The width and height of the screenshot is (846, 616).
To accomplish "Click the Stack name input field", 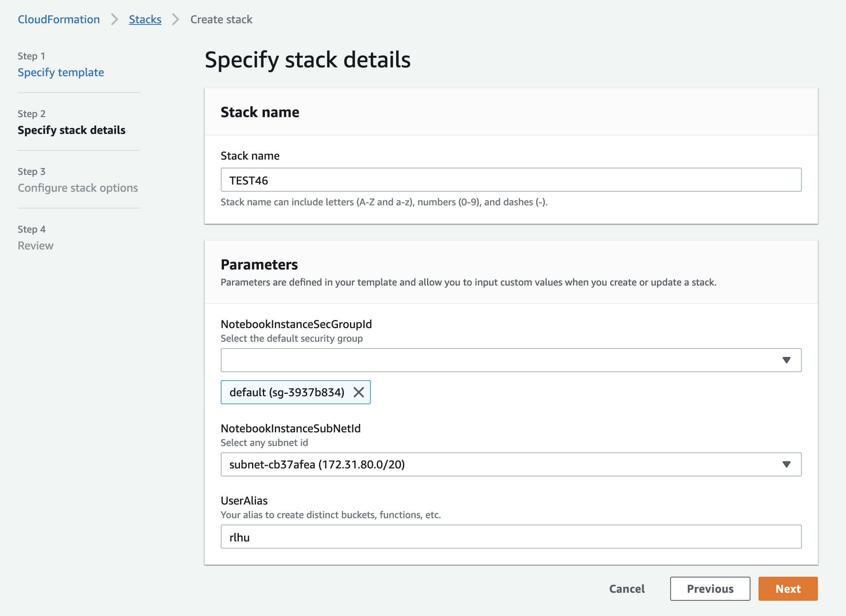I will (x=510, y=180).
